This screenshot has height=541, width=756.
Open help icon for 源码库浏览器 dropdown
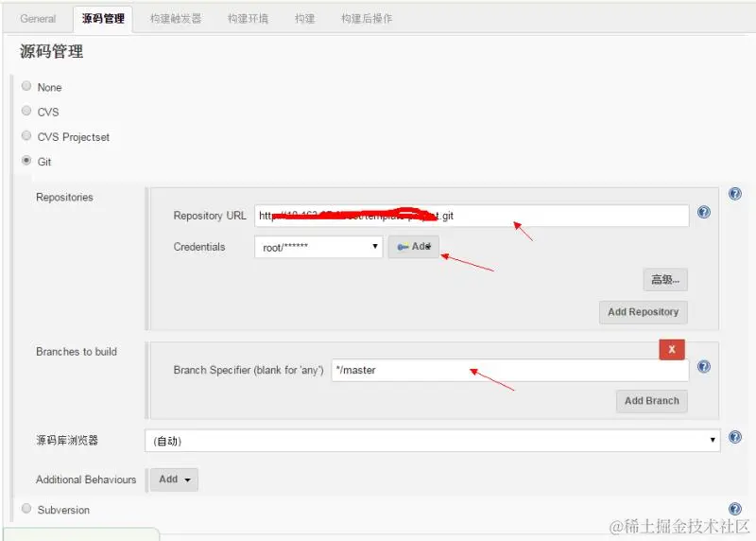735,437
